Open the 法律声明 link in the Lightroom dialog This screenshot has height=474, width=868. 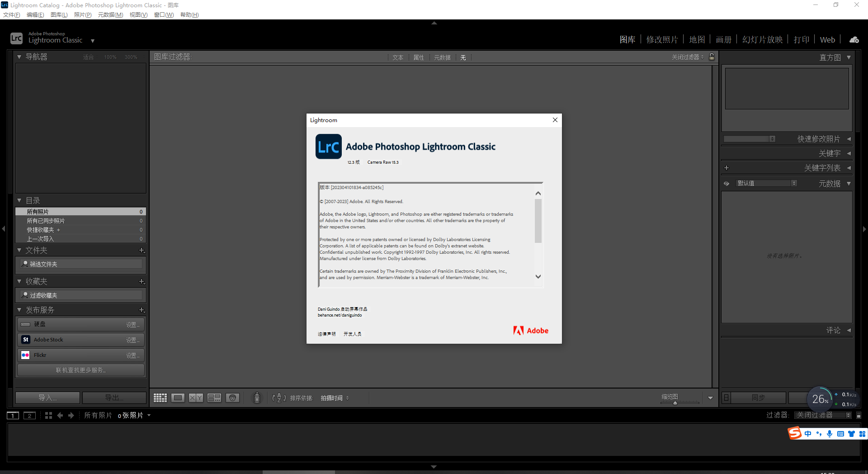pos(326,334)
